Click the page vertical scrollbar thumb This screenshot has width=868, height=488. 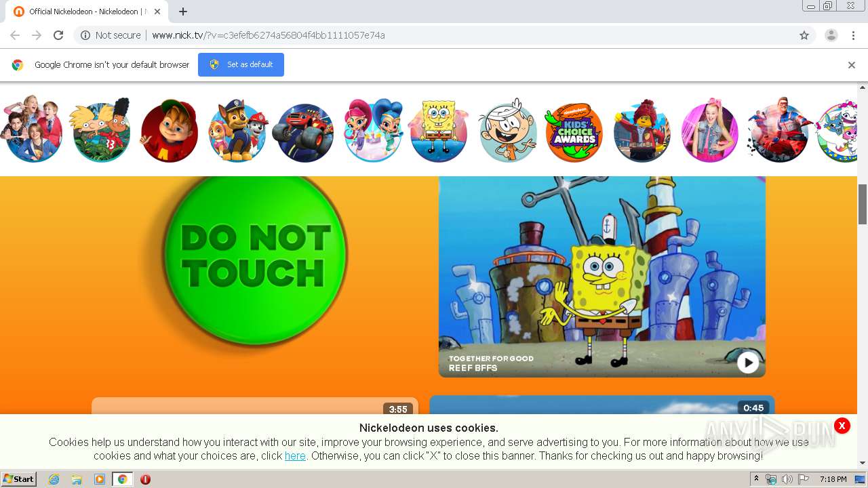[863, 204]
